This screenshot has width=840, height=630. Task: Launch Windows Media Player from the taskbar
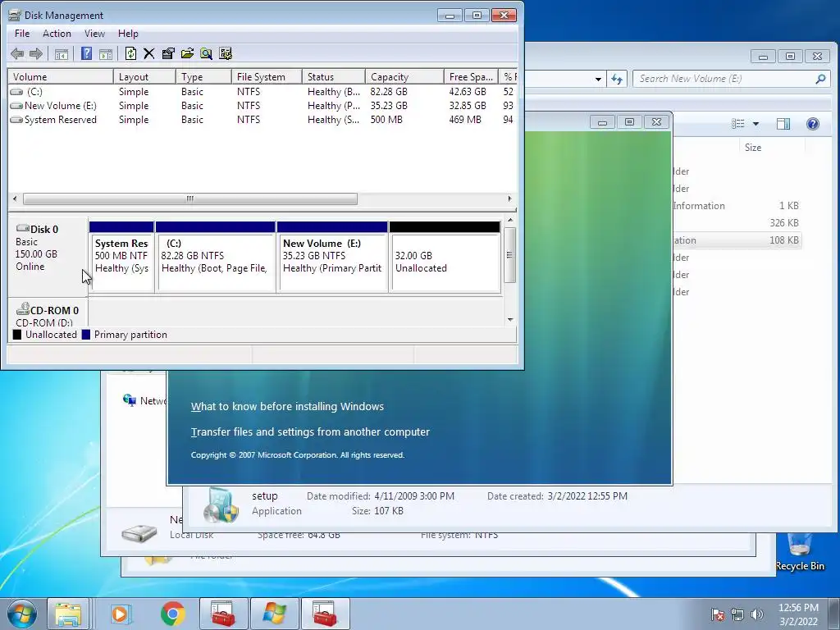tap(121, 614)
